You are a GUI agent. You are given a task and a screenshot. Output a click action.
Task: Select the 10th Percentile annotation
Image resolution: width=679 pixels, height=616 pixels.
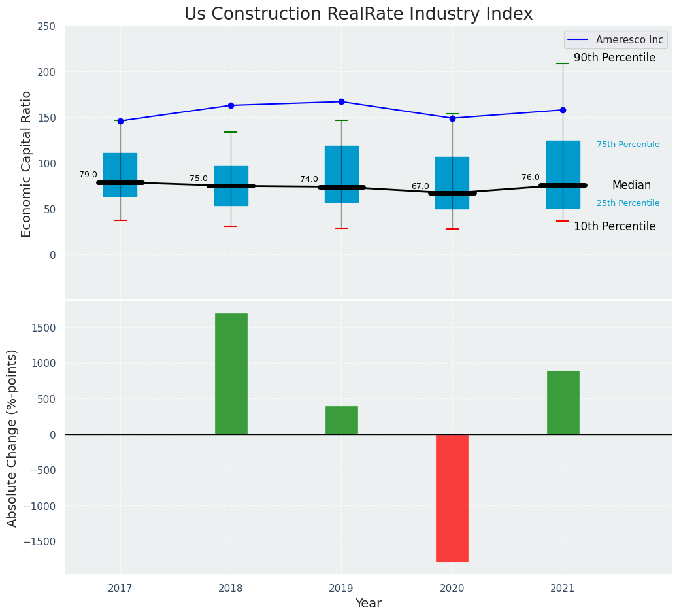(614, 226)
